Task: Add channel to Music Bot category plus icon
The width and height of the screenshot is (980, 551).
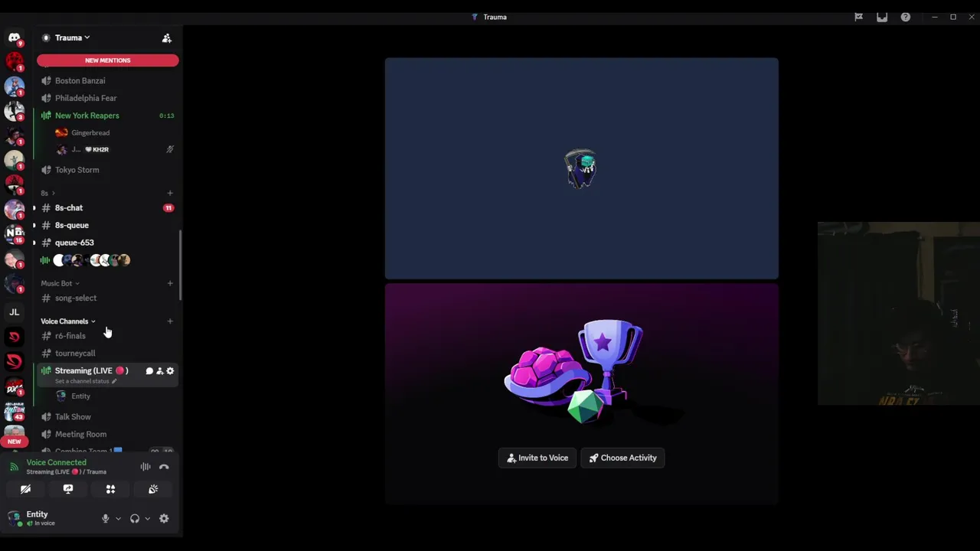Action: click(x=170, y=283)
